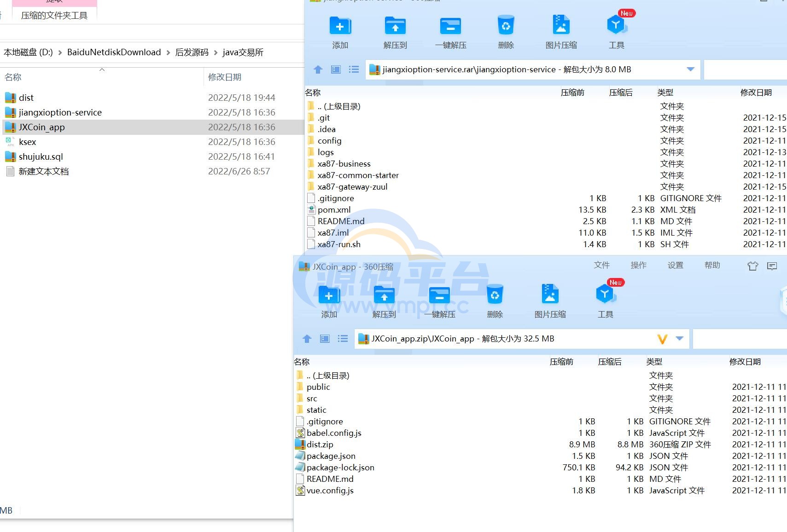Click the skin shirt icon in JXCoin_app title bar
The image size is (787, 532).
pyautogui.click(x=753, y=266)
